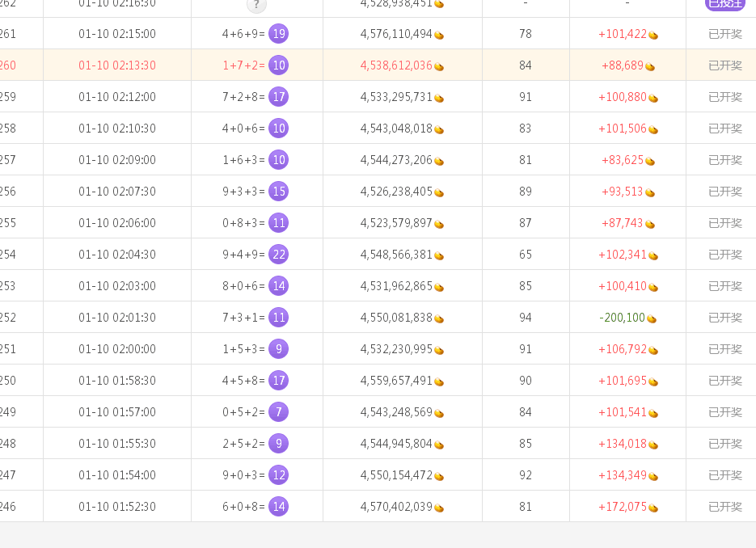
Task: Select the highlighted draw time 01-10 02:13:30
Action: point(117,65)
